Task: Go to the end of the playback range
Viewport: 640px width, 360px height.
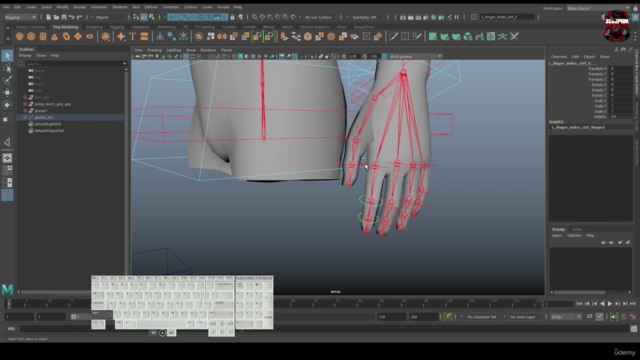Action: click(x=633, y=304)
